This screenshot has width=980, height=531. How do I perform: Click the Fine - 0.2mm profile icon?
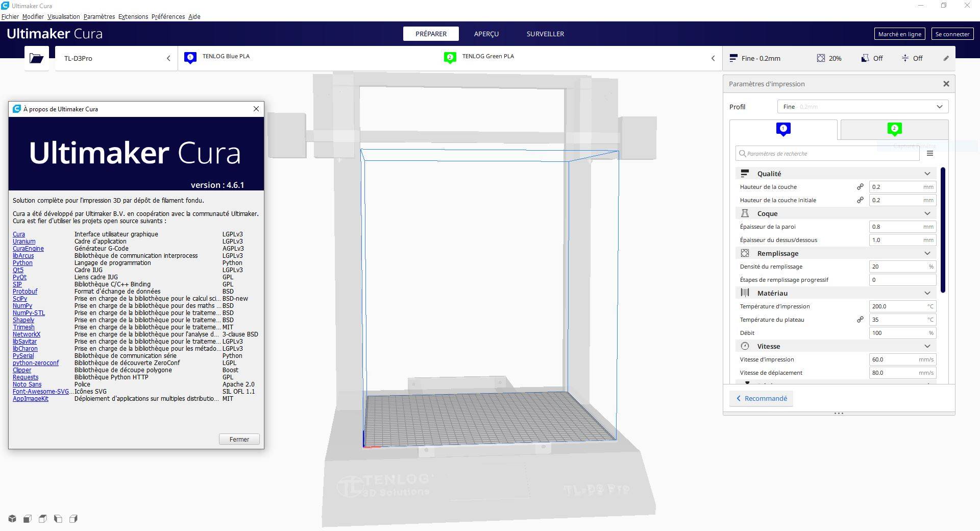point(733,58)
